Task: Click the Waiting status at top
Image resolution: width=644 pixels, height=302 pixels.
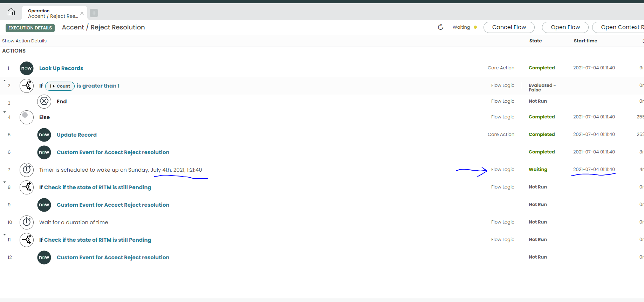Action: (461, 27)
